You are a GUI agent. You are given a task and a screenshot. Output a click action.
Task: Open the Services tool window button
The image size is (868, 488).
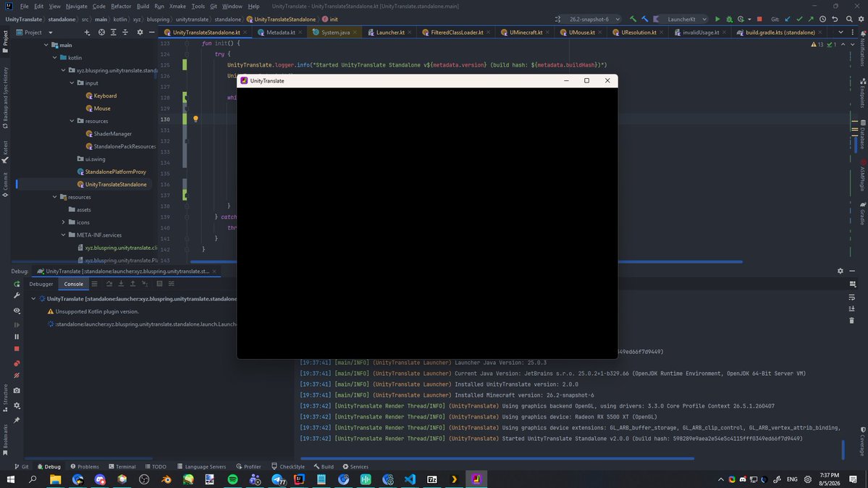point(355,466)
